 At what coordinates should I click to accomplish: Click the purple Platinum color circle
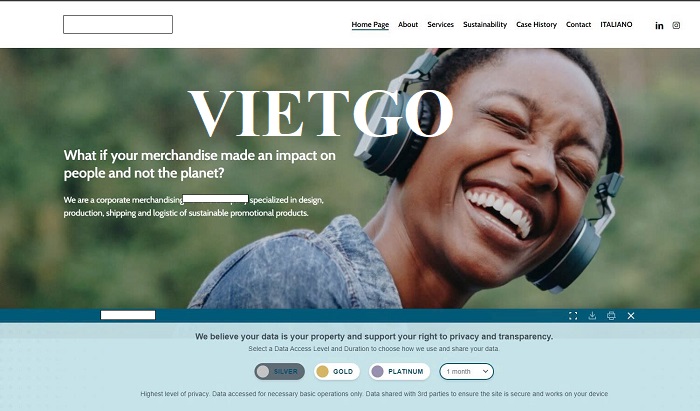378,371
